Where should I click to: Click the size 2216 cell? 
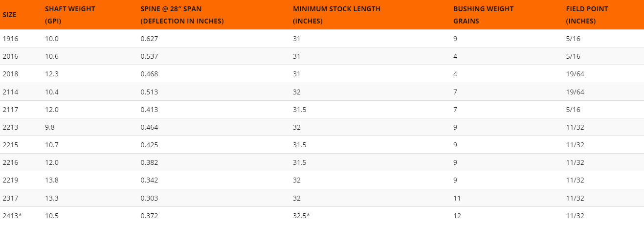click(x=10, y=162)
